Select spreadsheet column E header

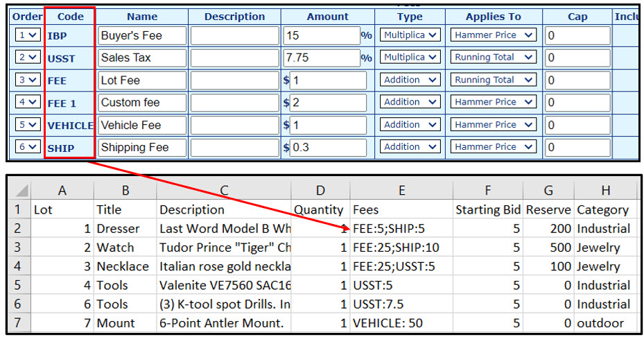(x=401, y=190)
